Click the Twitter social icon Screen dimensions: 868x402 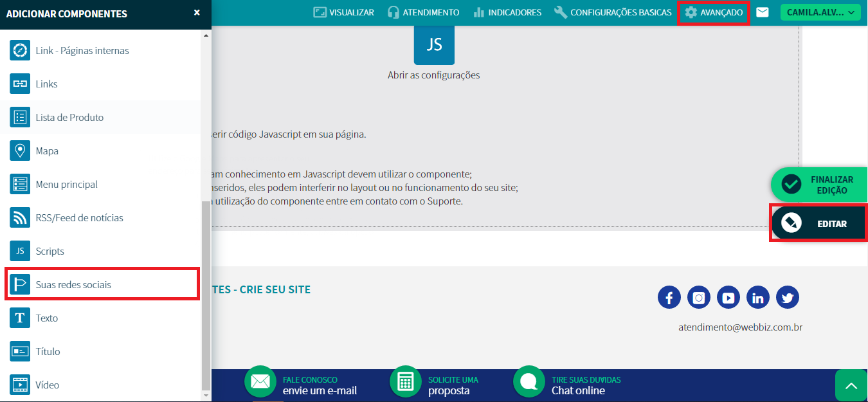(788, 298)
